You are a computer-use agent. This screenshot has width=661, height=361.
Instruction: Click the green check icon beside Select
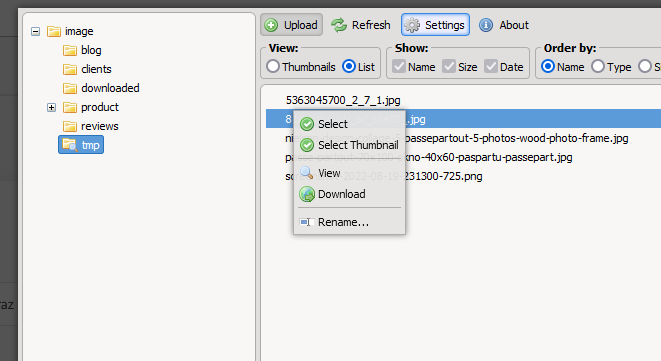307,124
